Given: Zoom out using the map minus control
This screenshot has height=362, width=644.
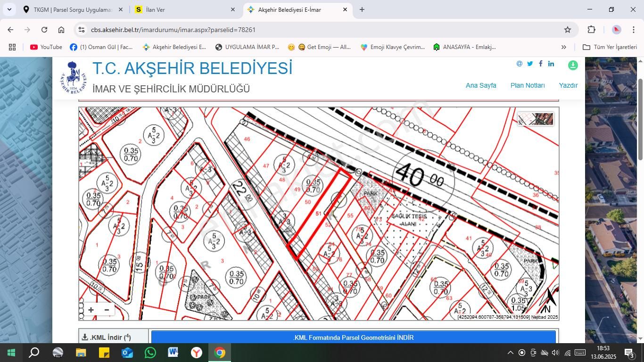Looking at the screenshot, I should pos(106,310).
